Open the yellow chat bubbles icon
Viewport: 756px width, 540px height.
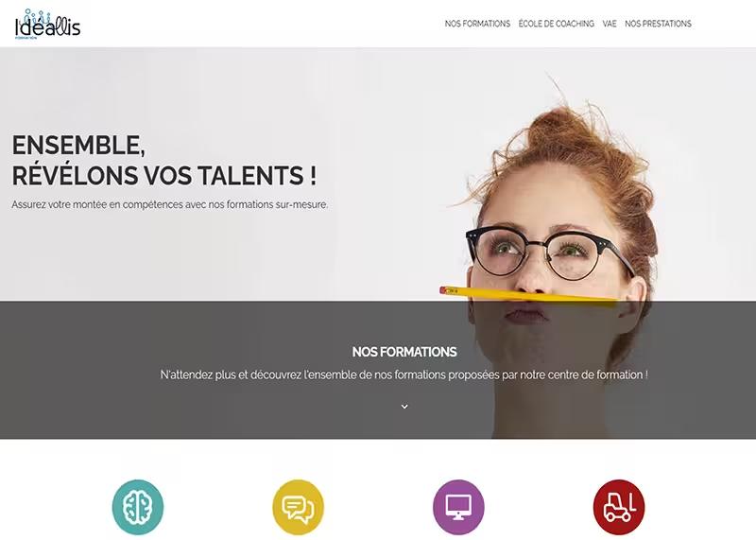298,507
